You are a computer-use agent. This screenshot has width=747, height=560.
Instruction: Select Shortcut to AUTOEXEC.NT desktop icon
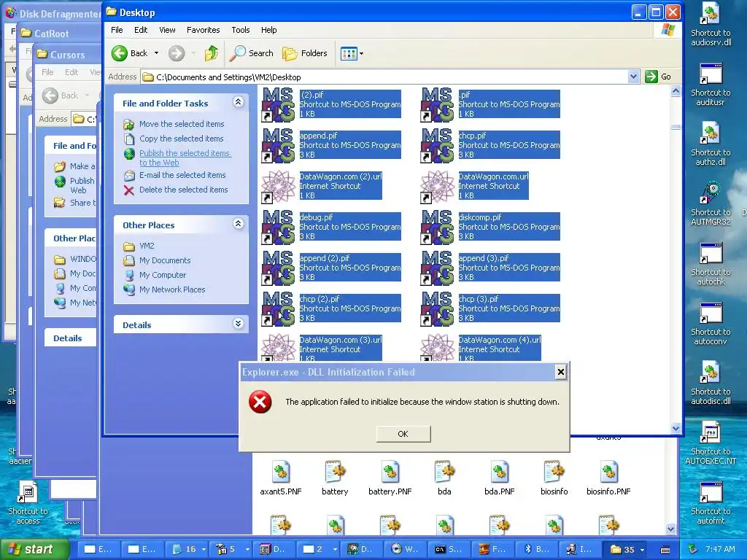[x=711, y=432]
